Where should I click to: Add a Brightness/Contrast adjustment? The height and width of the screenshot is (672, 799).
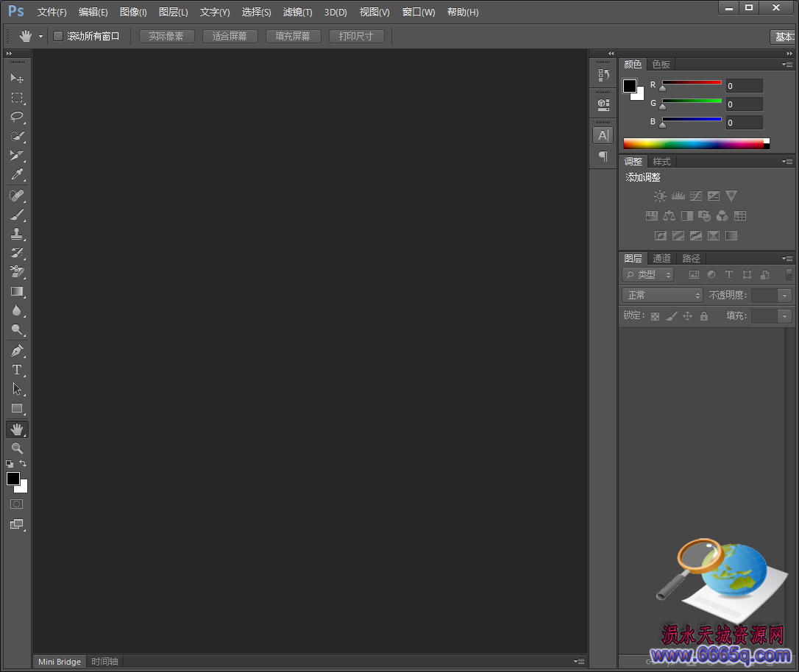[660, 196]
